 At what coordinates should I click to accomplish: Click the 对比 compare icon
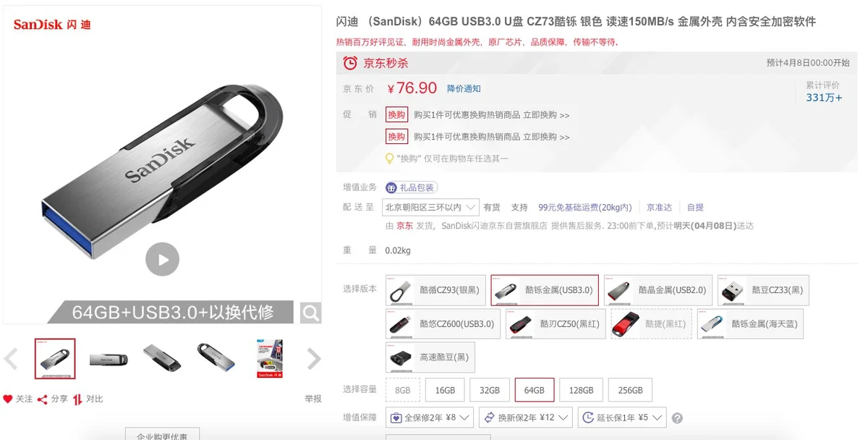click(x=77, y=399)
